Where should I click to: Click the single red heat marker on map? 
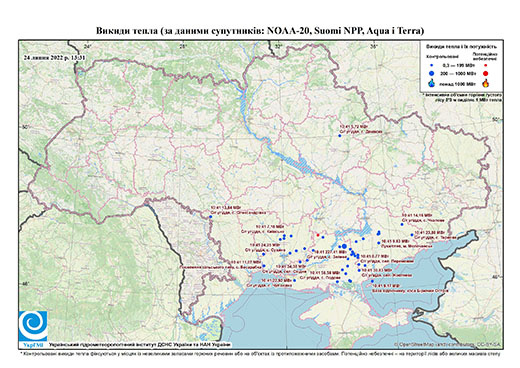pos(318,235)
